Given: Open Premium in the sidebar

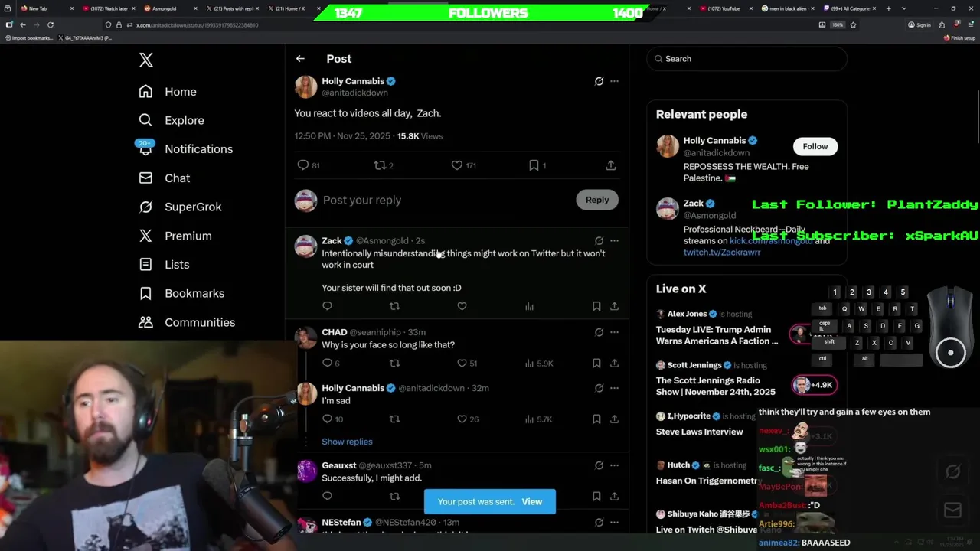Looking at the screenshot, I should click(175, 236).
